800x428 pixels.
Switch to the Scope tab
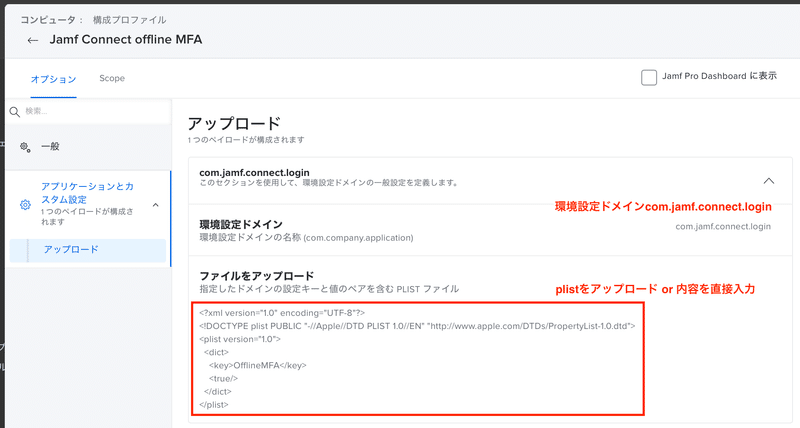click(112, 78)
